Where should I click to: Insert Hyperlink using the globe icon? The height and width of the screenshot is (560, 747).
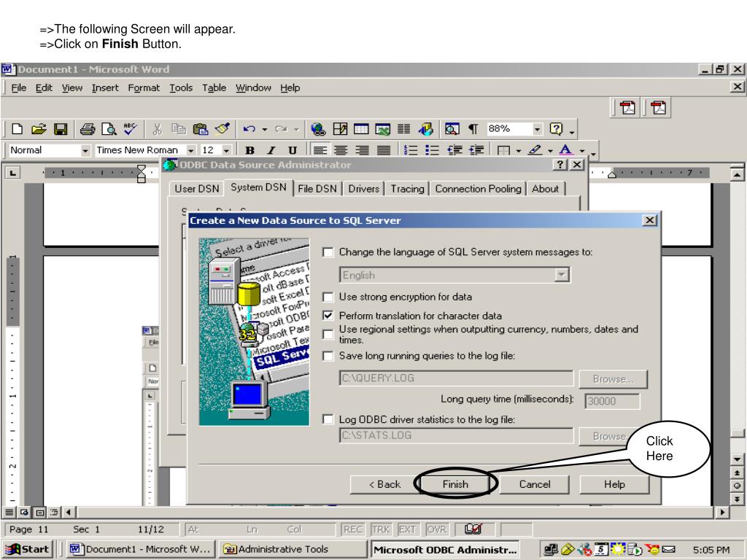coord(318,129)
